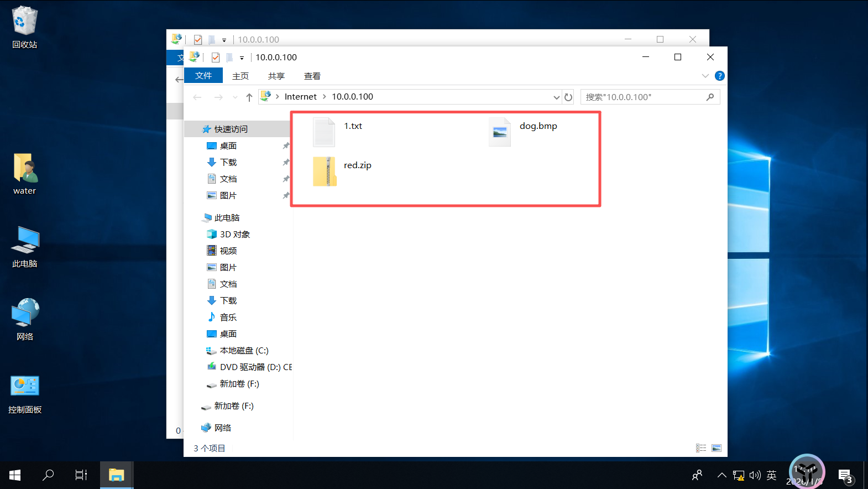Open Recycle Bin desktop icon
Screen dimensions: 868x489
24,27
